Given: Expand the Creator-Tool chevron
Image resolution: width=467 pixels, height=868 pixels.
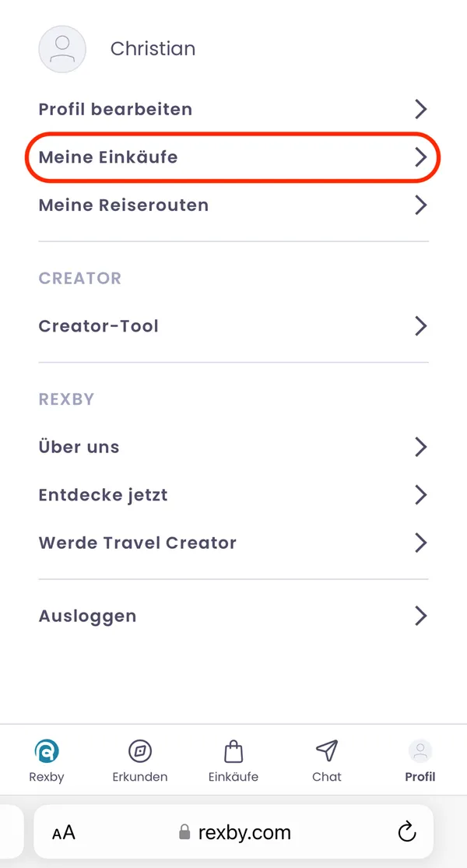Looking at the screenshot, I should click(x=421, y=325).
